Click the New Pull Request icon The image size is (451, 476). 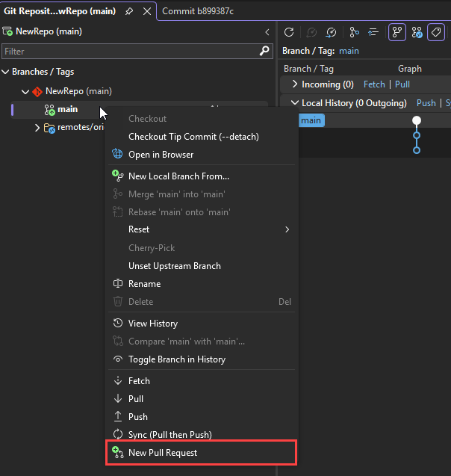[117, 453]
